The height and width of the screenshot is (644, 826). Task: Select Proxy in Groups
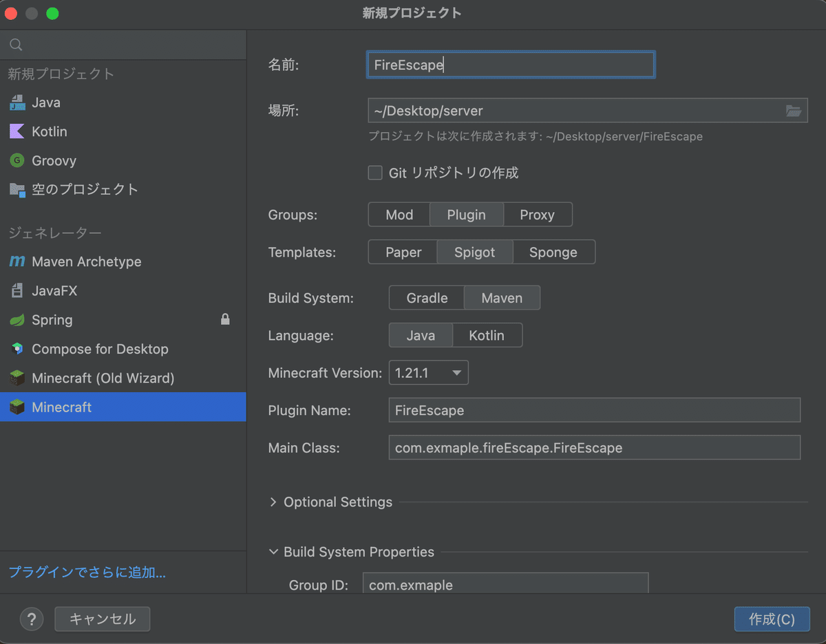(x=538, y=215)
